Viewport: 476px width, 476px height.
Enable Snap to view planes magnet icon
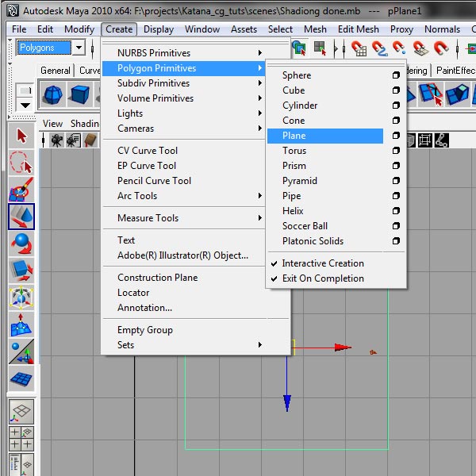[420, 48]
